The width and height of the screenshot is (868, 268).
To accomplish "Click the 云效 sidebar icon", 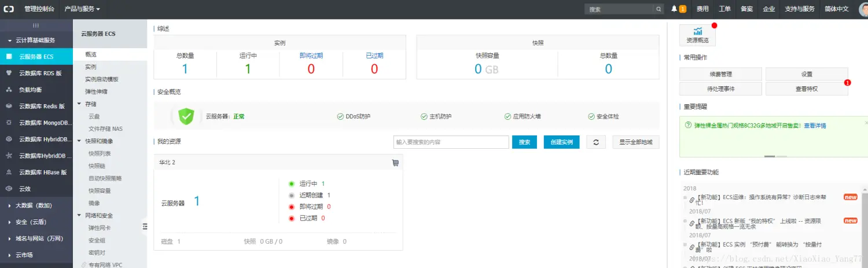I will 9,189.
